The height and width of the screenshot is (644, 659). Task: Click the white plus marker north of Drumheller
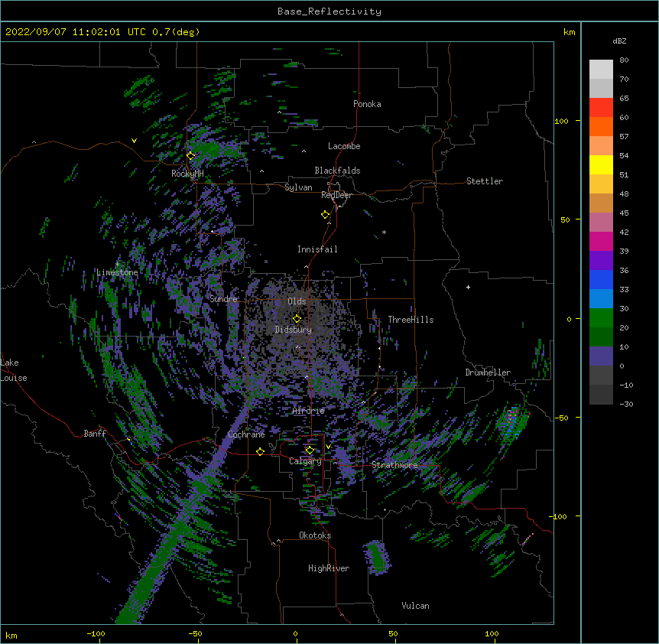pyautogui.click(x=468, y=287)
